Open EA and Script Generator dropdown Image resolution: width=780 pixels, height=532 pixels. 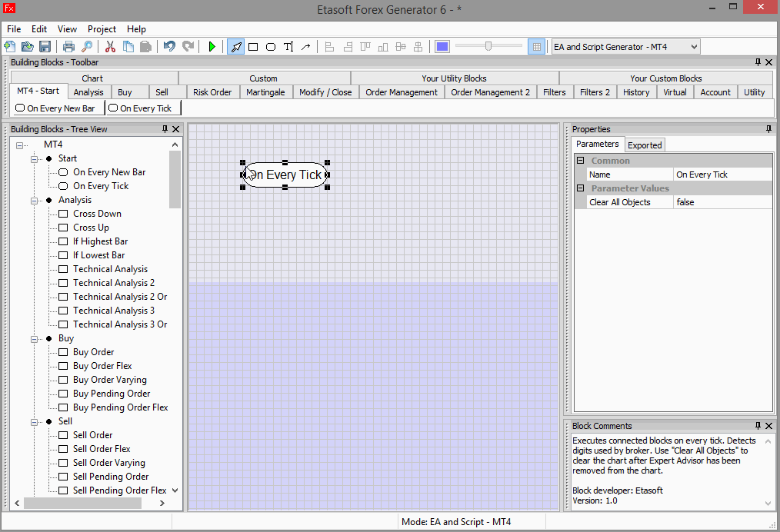click(x=694, y=47)
